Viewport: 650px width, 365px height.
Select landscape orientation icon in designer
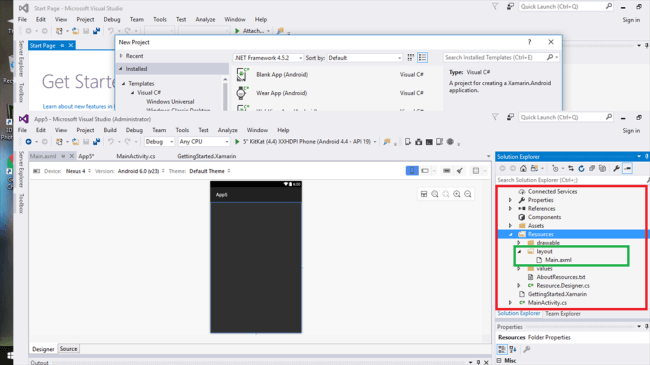click(x=425, y=170)
